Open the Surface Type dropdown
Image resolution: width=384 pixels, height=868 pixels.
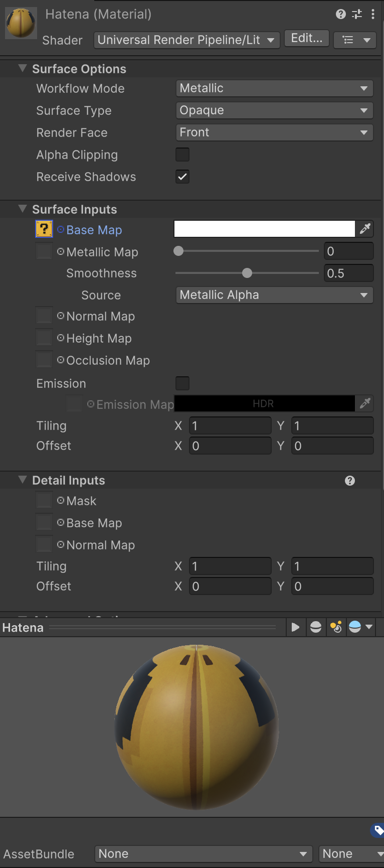[274, 110]
